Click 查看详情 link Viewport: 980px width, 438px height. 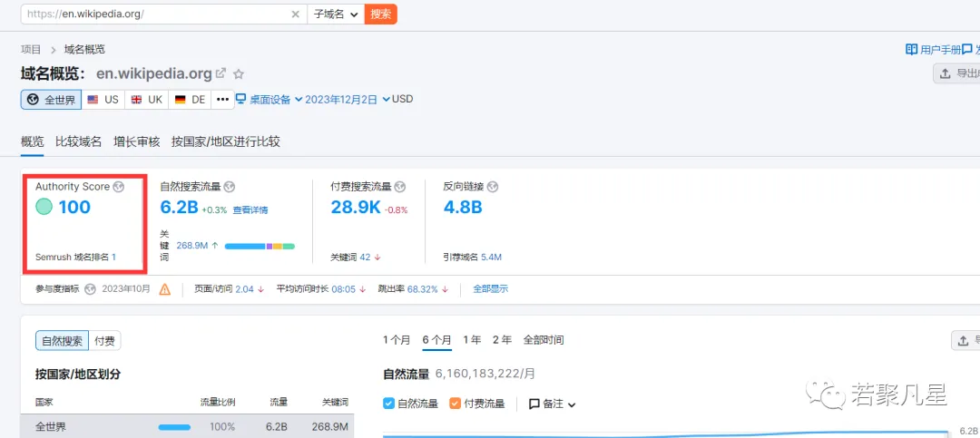coord(250,210)
